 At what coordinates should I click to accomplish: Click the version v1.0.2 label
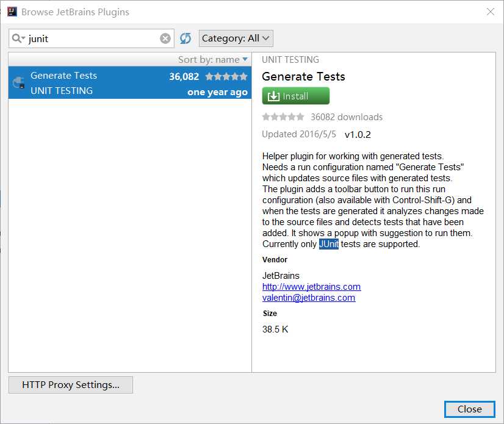358,135
